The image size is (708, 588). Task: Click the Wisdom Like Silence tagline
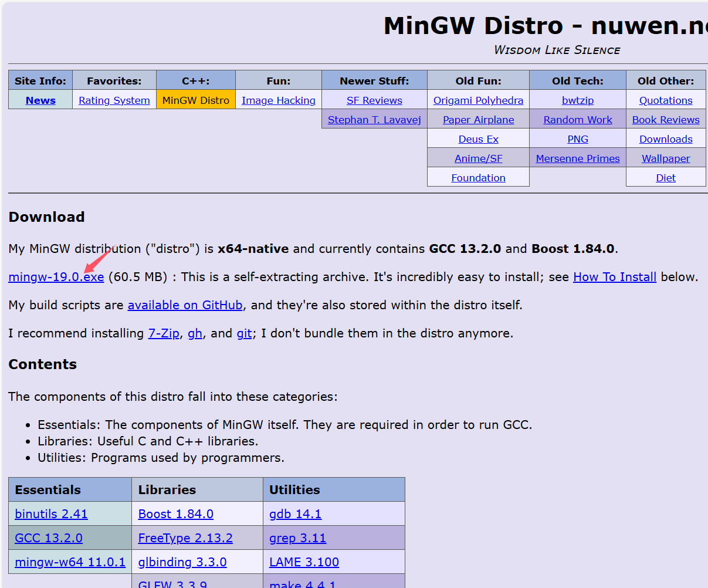pyautogui.click(x=557, y=50)
